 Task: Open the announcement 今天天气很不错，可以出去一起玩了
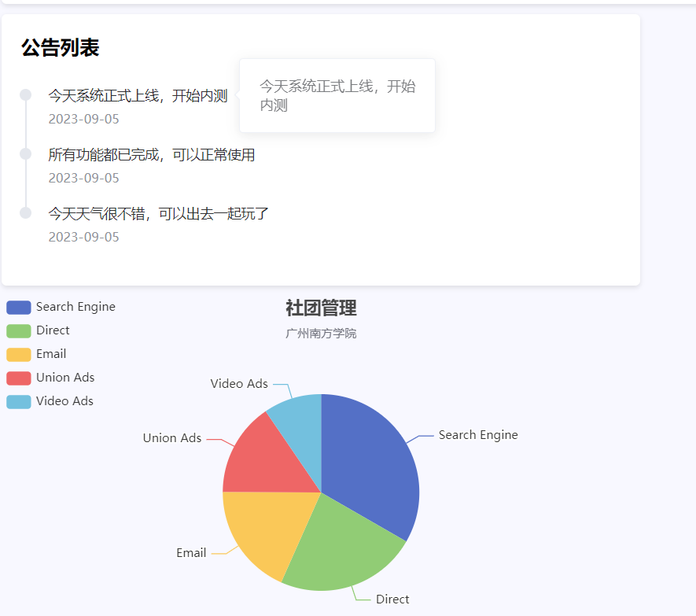pos(157,213)
